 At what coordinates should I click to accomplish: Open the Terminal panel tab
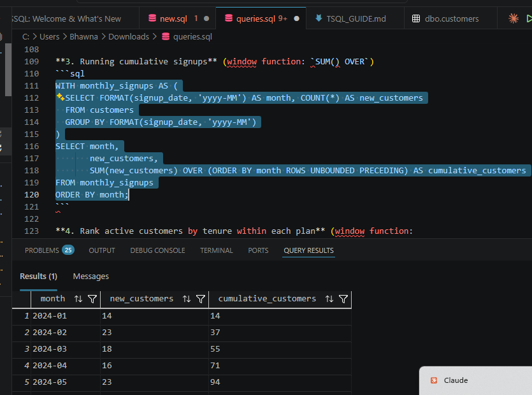[x=217, y=250]
